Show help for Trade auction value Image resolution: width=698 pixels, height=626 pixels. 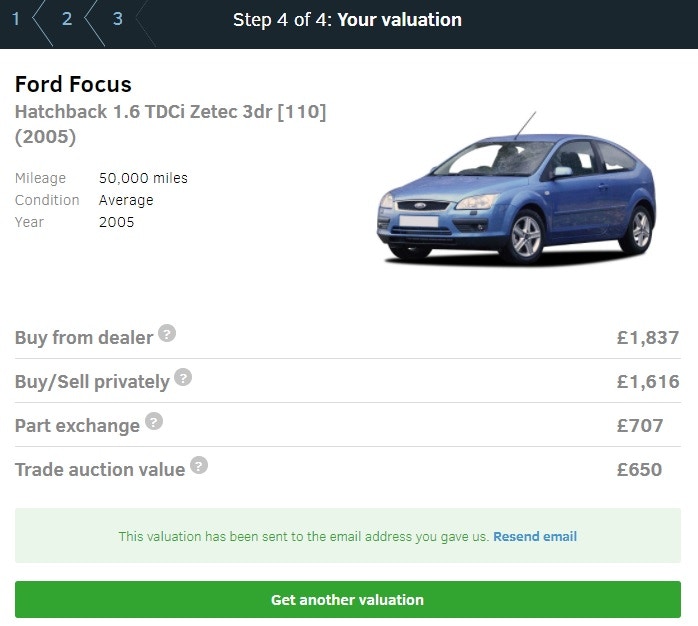(199, 466)
